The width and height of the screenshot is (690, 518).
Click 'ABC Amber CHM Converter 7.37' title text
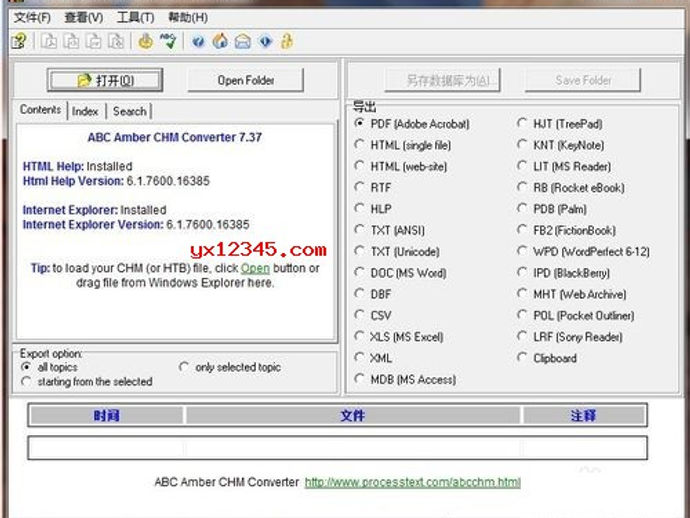[175, 137]
